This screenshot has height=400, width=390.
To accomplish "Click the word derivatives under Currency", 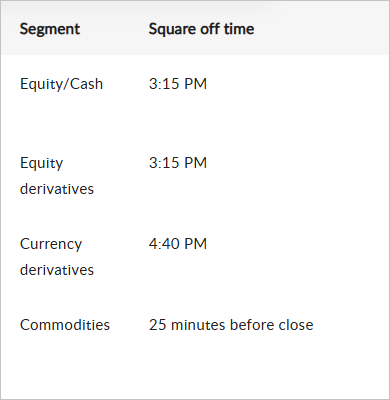I will click(x=57, y=270).
